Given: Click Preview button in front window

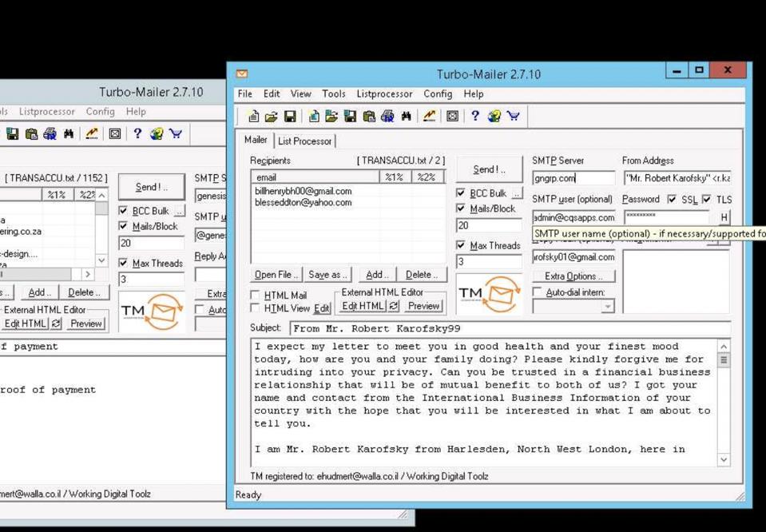Looking at the screenshot, I should coord(424,306).
